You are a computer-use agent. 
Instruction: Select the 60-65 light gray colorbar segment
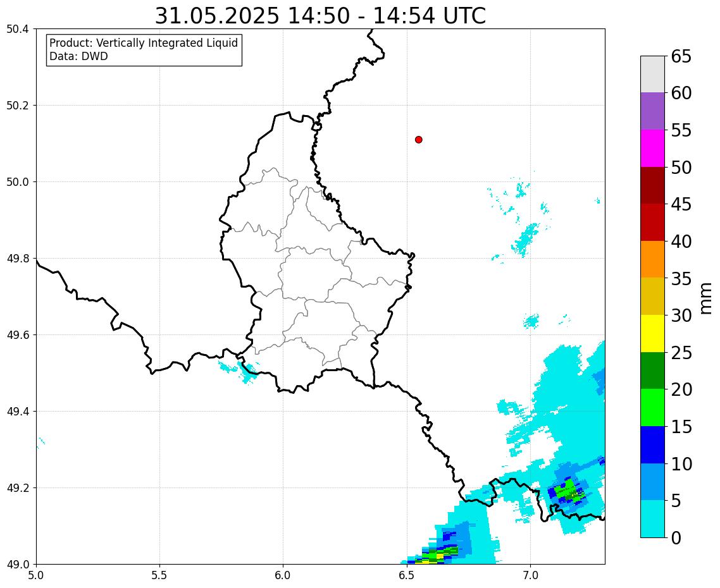pos(652,75)
